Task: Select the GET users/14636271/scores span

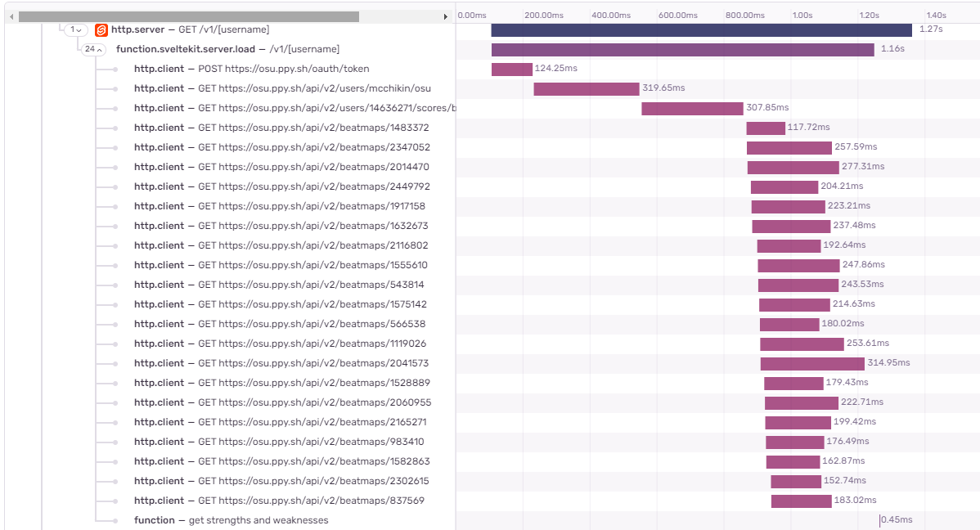Action: coord(295,108)
